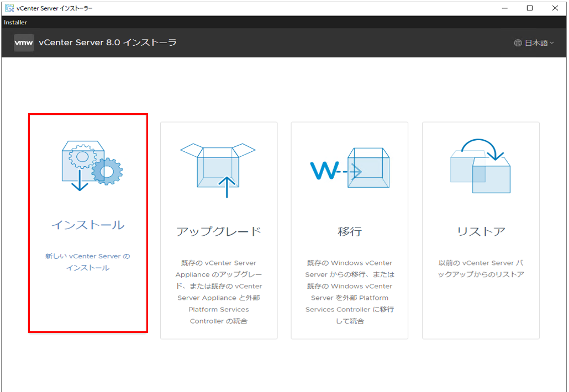Click the Install gears-and-box icon
569x392 pixels.
92,166
